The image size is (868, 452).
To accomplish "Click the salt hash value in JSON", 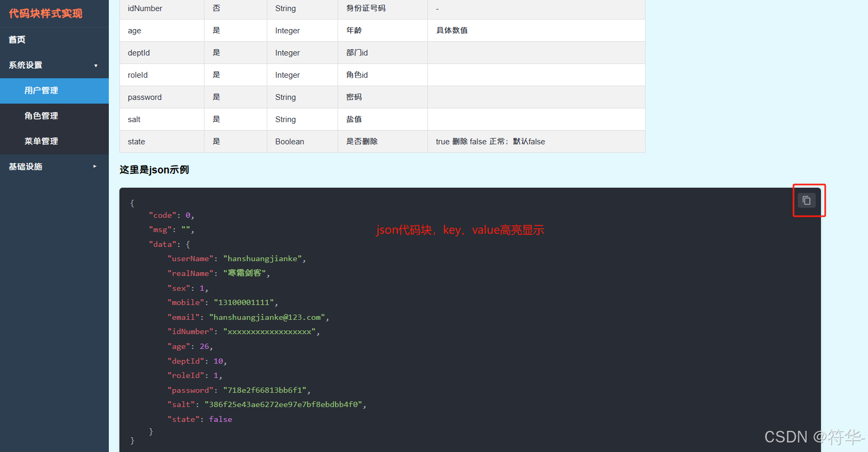I will tap(283, 404).
